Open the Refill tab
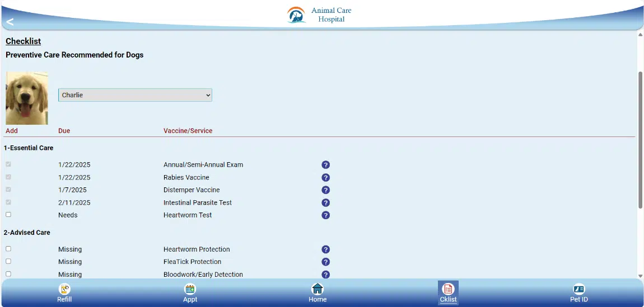The height and width of the screenshot is (307, 644). (64, 293)
